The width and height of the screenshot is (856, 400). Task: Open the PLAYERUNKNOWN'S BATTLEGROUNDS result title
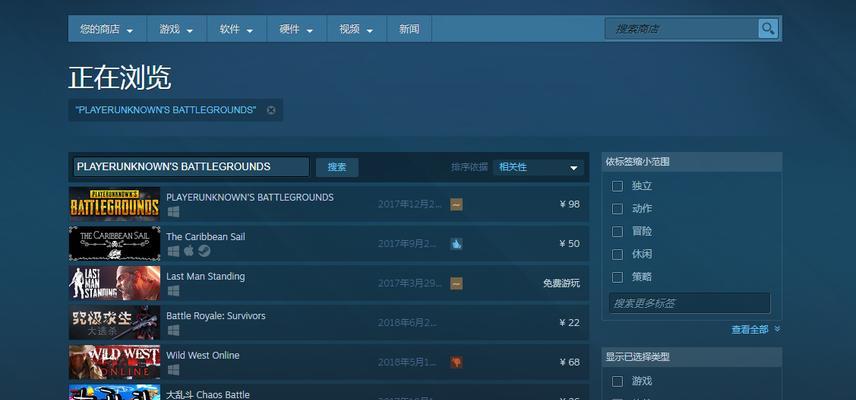[x=249, y=197]
